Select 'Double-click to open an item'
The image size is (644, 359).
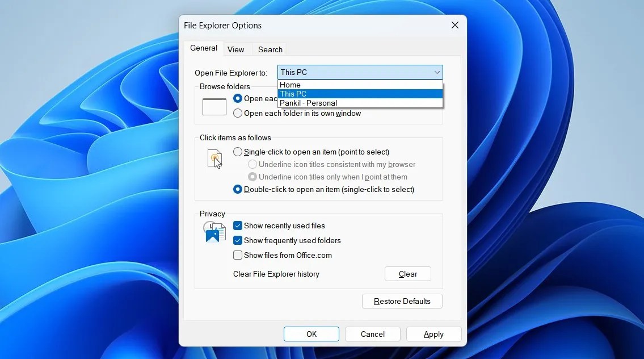(x=238, y=189)
